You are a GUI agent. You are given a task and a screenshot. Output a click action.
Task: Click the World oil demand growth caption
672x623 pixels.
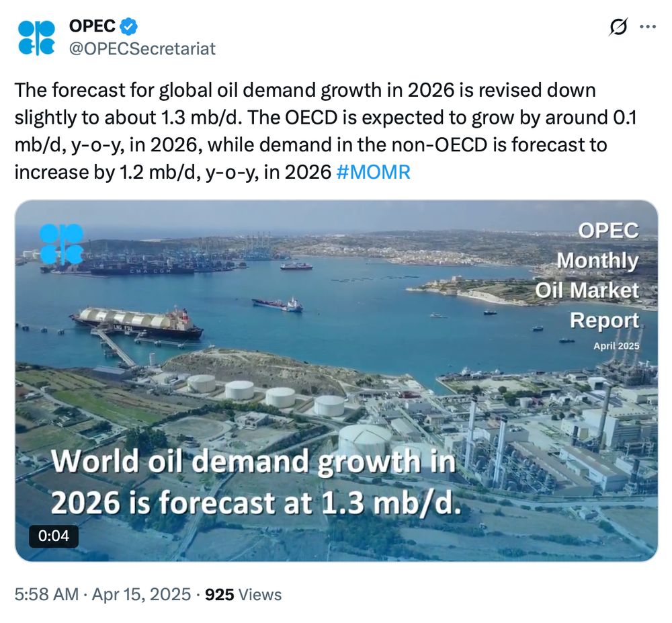pyautogui.click(x=256, y=482)
